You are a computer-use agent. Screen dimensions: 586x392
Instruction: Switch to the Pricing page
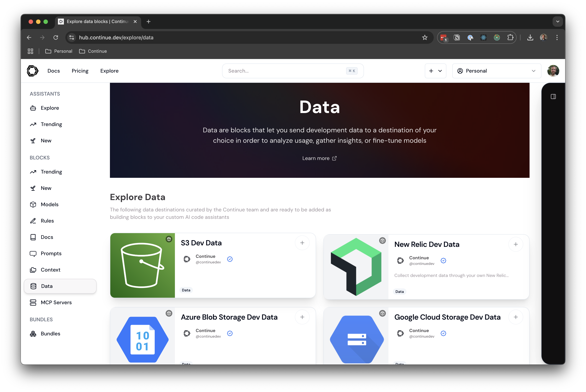click(x=80, y=71)
